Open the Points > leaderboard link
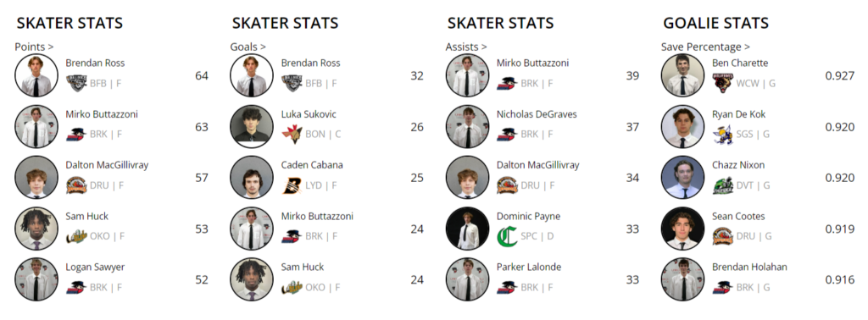Screen dimensions: 868x320 34,47
